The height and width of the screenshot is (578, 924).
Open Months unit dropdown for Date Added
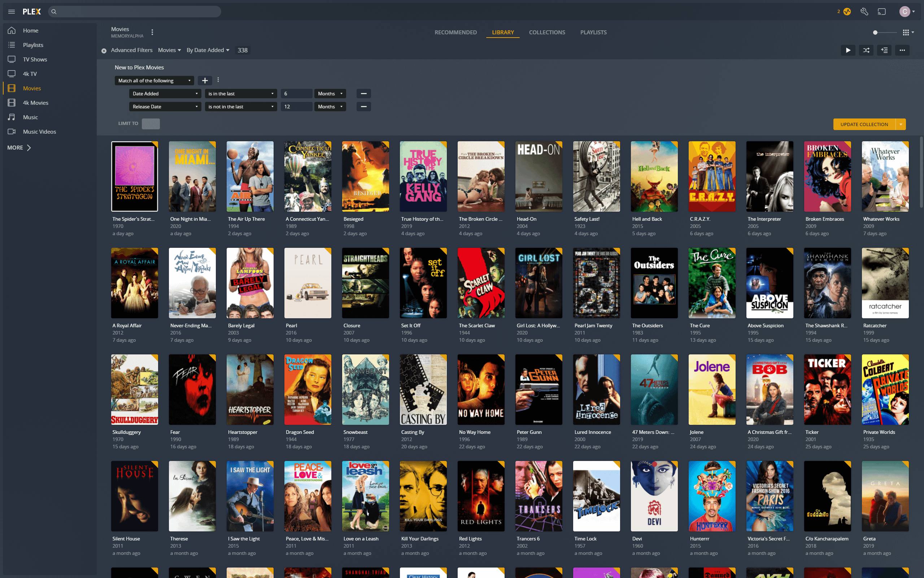pyautogui.click(x=330, y=94)
